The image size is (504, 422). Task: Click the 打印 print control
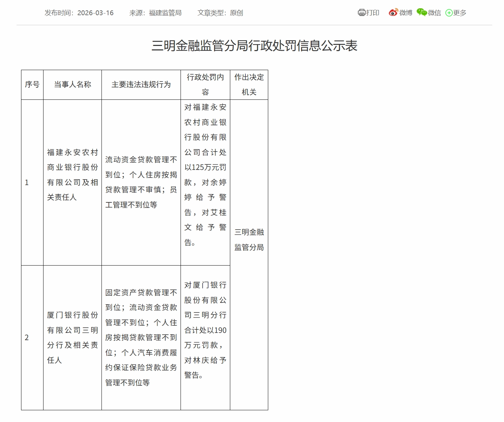tap(373, 12)
